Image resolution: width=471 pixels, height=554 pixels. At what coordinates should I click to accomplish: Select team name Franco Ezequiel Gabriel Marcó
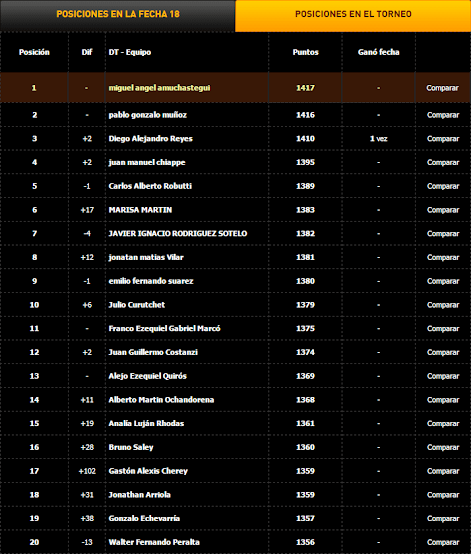pyautogui.click(x=164, y=329)
